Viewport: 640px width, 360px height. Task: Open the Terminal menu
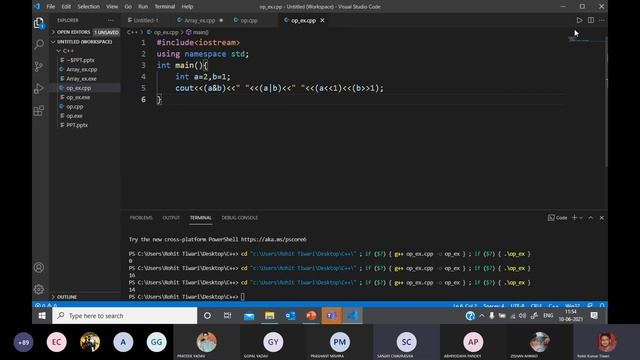[x=165, y=7]
